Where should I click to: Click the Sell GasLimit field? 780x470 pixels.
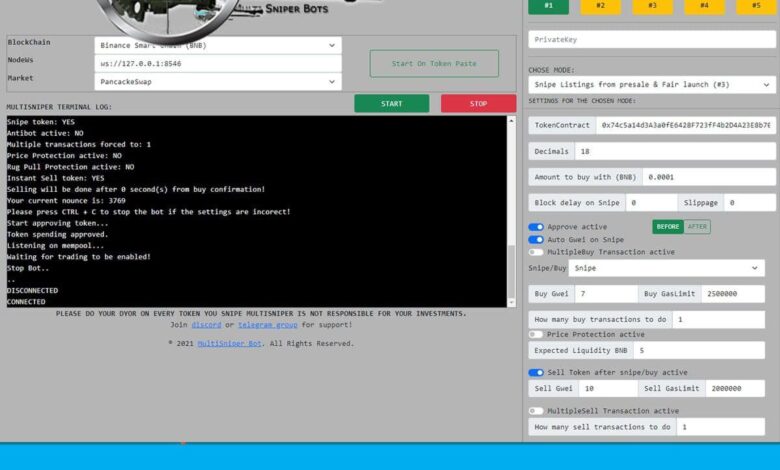(x=735, y=388)
